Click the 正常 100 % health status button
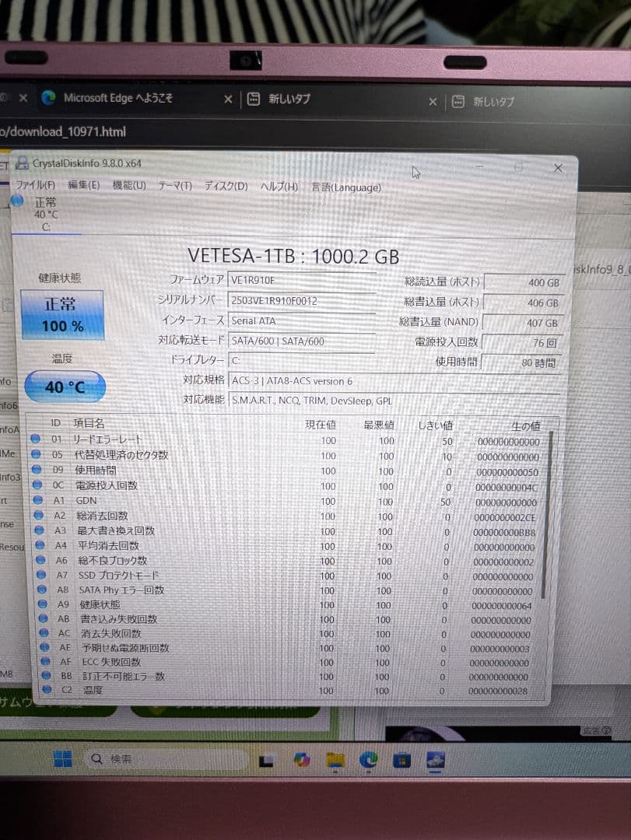This screenshot has height=840, width=631. (x=62, y=315)
